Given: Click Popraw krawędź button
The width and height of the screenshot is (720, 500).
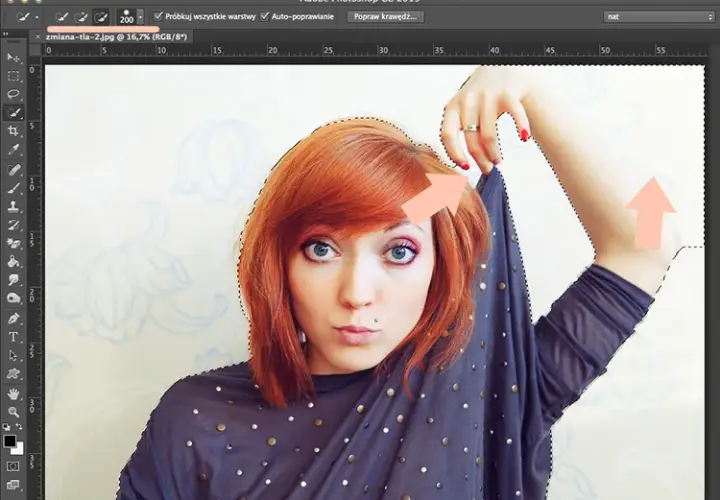Looking at the screenshot, I should (x=385, y=17).
